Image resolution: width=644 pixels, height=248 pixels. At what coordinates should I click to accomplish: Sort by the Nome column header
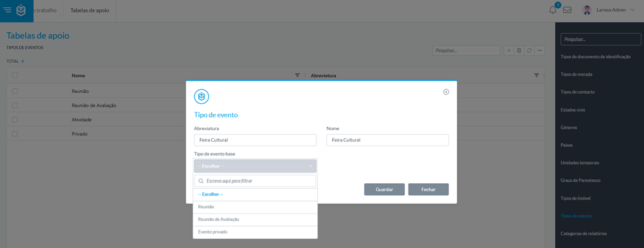78,76
